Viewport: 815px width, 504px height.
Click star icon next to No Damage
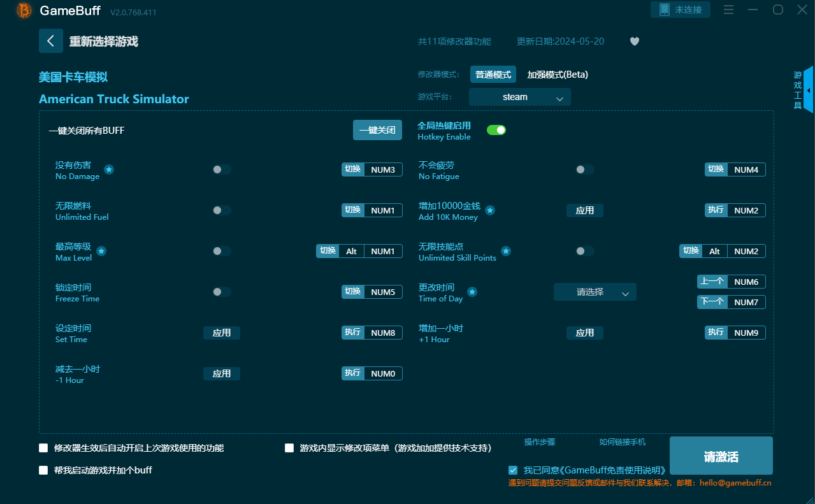[x=109, y=169]
